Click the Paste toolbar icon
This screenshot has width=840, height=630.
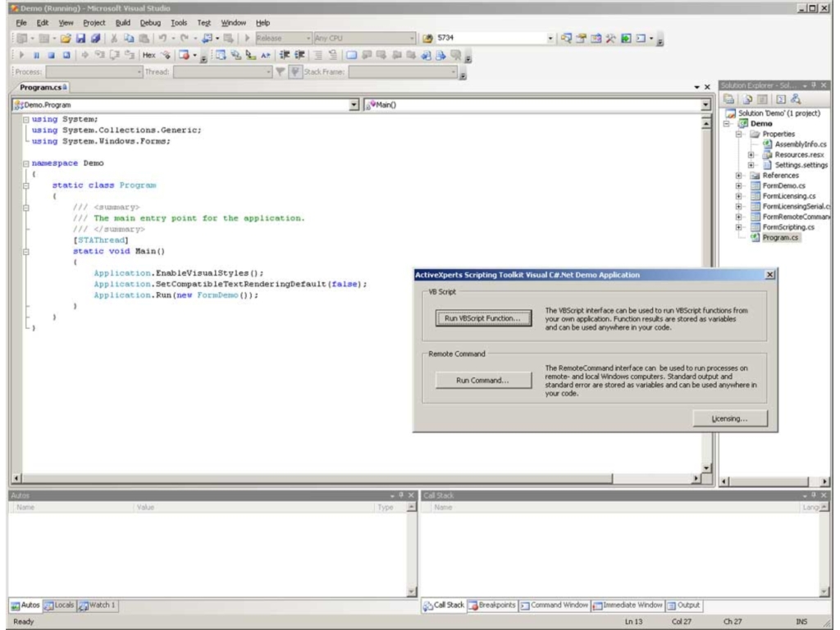pyautogui.click(x=144, y=38)
